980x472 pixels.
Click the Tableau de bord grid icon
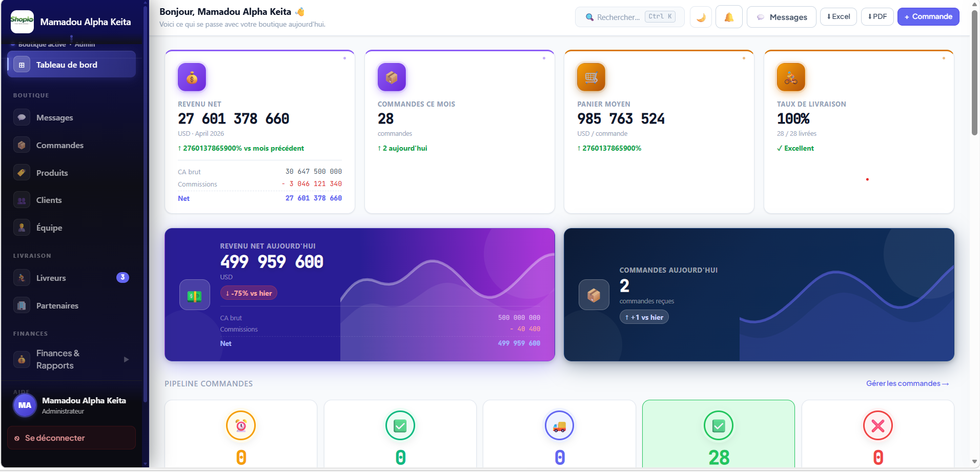click(x=22, y=65)
